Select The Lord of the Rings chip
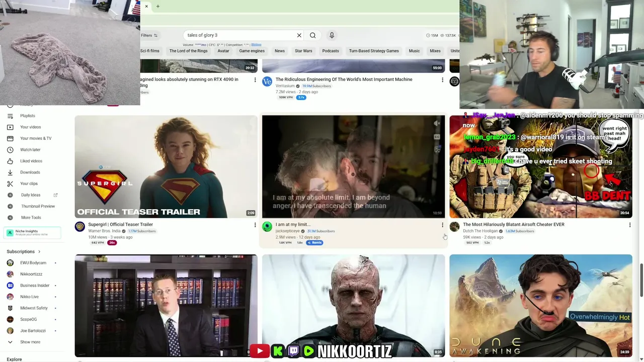The height and width of the screenshot is (362, 644). [188, 51]
